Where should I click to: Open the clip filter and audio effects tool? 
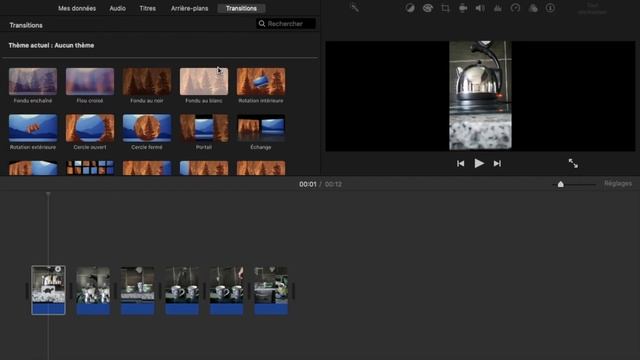click(533, 8)
